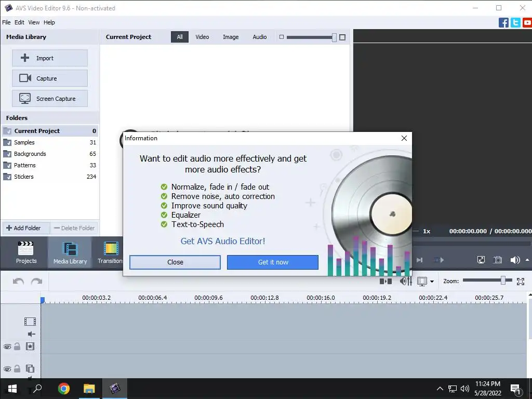Open the audio mixer icon

406,281
